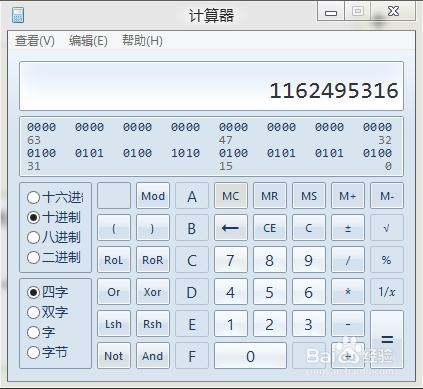Click the digit 8 button
This screenshot has height=389, width=423.
(x=270, y=260)
